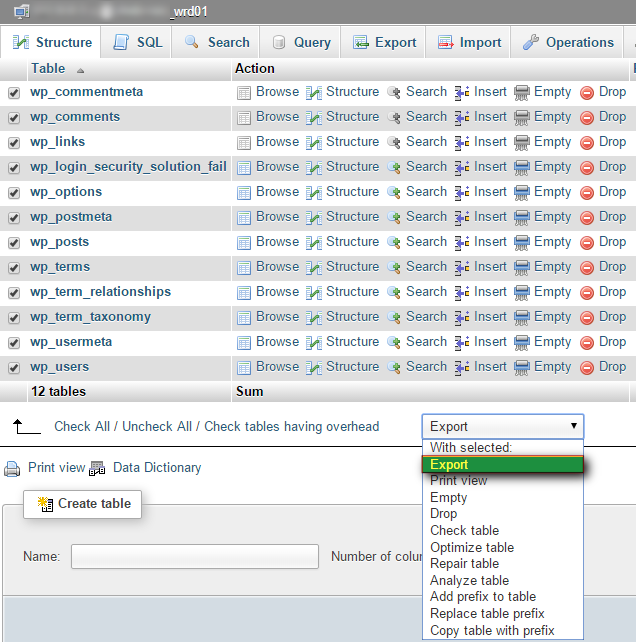Uncheck the wp_users table checkbox

[14, 367]
